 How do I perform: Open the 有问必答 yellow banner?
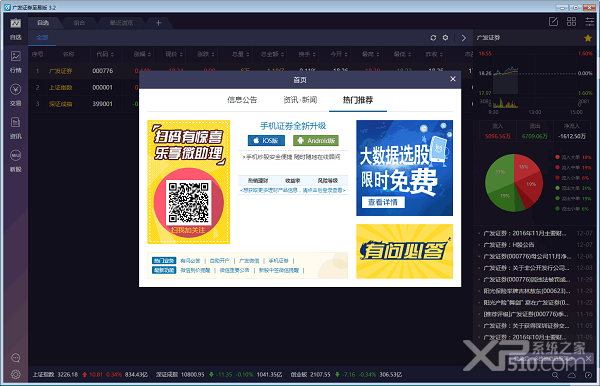click(x=404, y=251)
